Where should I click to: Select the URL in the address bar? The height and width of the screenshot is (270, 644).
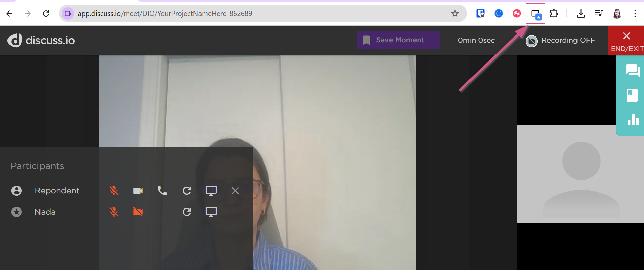click(x=165, y=14)
